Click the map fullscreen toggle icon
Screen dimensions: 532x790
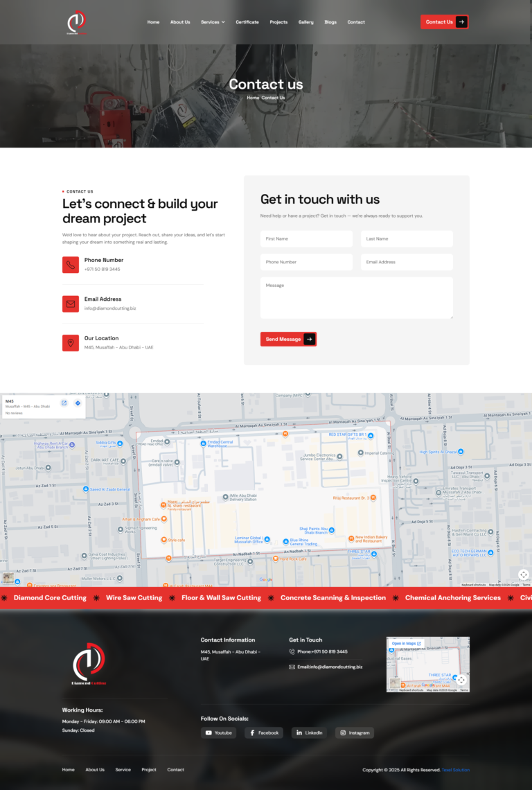click(524, 574)
